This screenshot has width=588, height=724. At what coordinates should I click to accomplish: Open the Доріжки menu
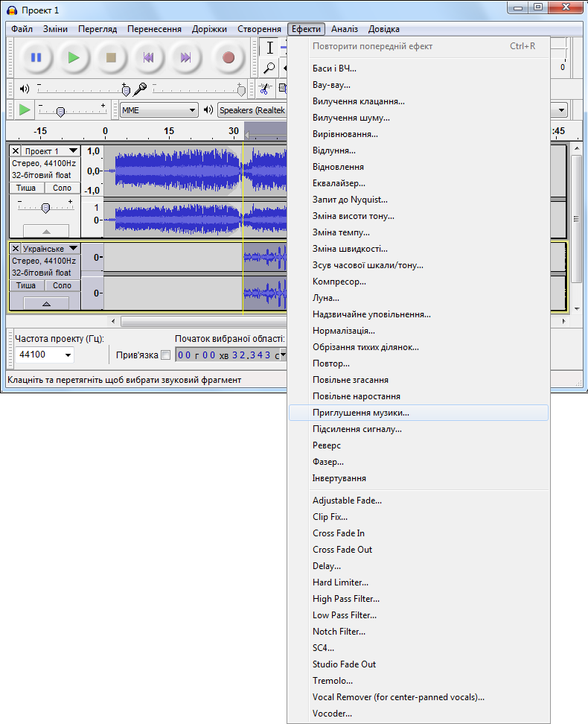click(209, 29)
